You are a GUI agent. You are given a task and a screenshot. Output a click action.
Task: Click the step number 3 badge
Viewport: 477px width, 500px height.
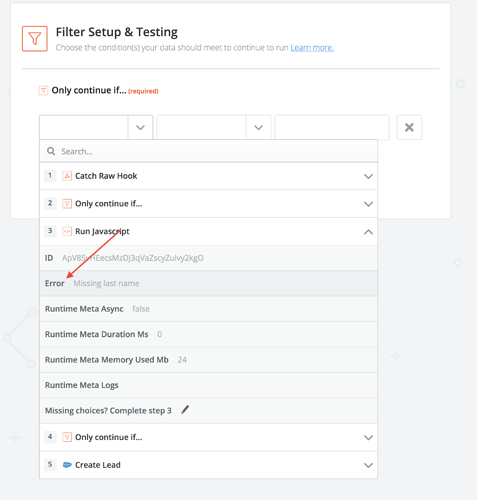(x=50, y=231)
